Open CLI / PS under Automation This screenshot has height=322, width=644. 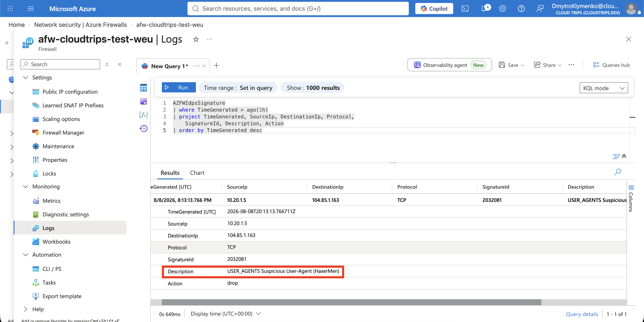(x=52, y=269)
